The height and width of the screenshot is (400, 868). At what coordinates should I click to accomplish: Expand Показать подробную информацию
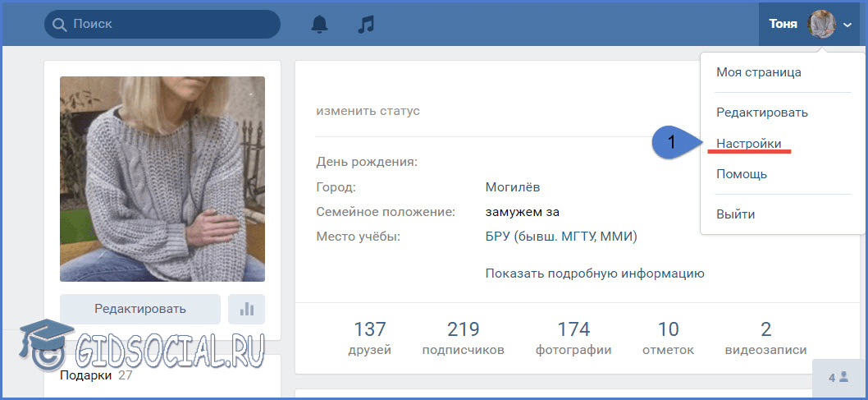click(x=594, y=274)
